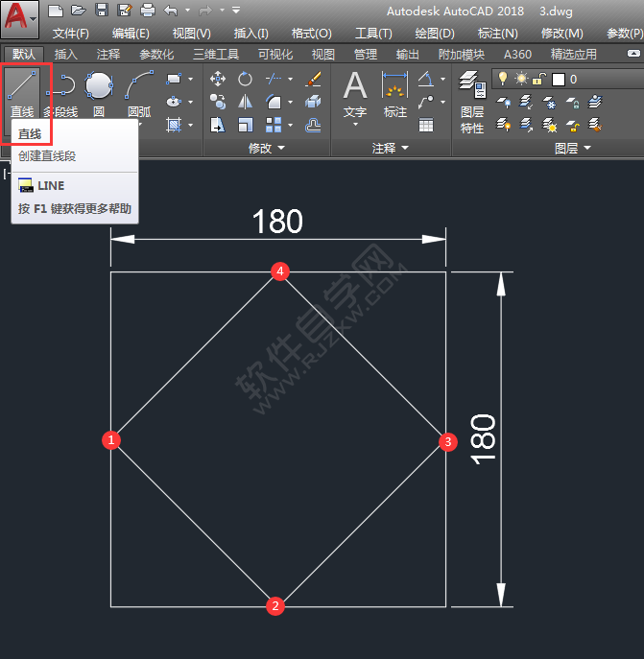Activate the Explode tool
Image resolution: width=644 pixels, height=659 pixels.
(314, 102)
